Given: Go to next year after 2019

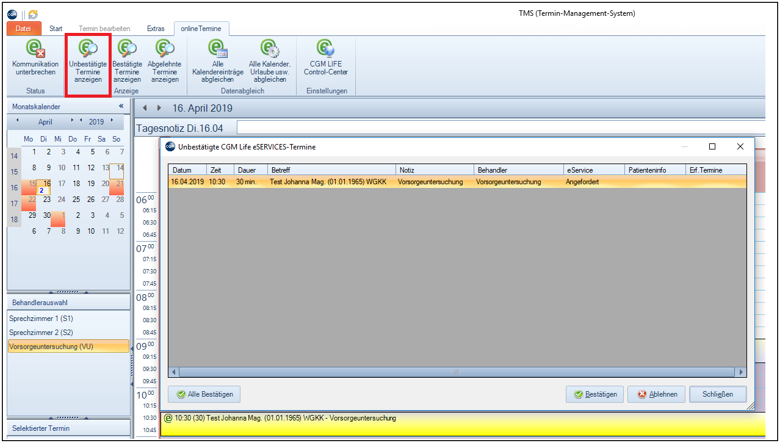Looking at the screenshot, I should [112, 121].
